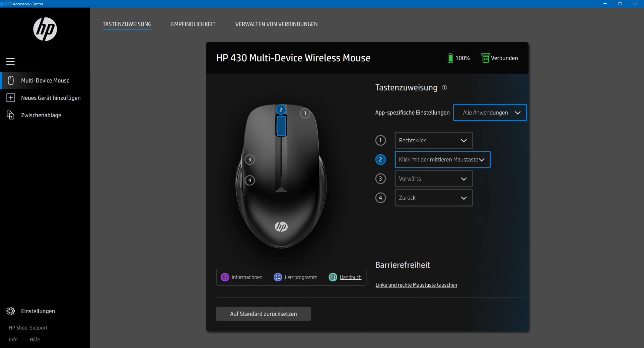Open the Vorwärts assignment dropdown
This screenshot has width=644, height=348.
tap(434, 179)
